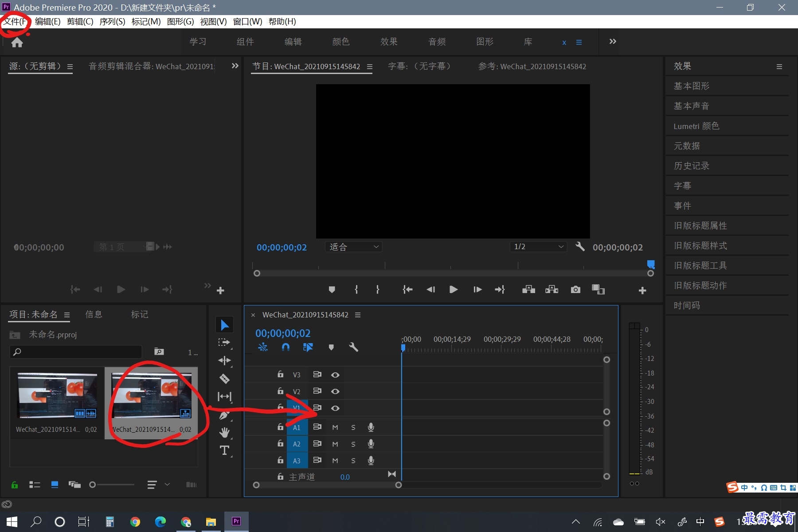Toggle Snap in timeline
Image resolution: width=798 pixels, height=532 pixels.
[x=286, y=347]
